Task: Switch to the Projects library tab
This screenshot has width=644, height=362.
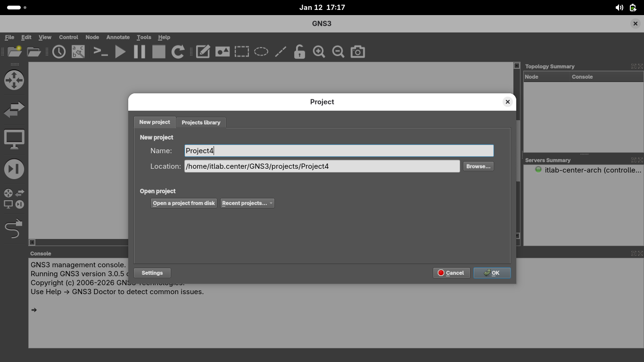Action: [x=201, y=123]
